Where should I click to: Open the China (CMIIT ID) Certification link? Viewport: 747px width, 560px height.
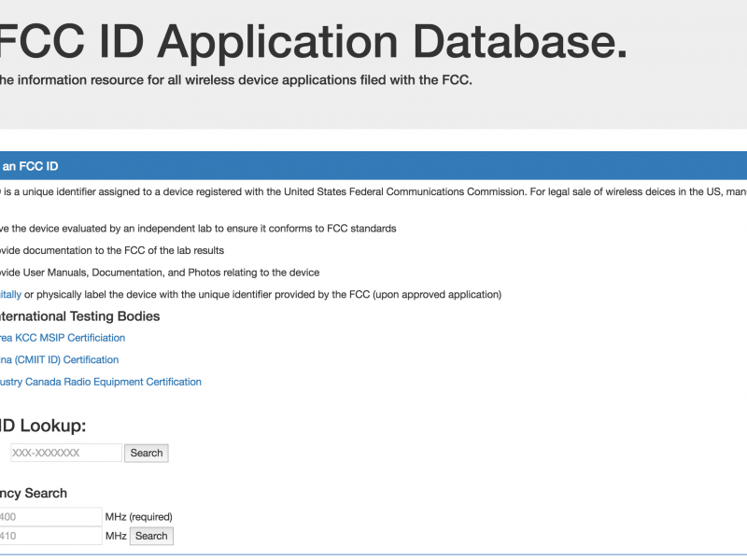click(59, 359)
